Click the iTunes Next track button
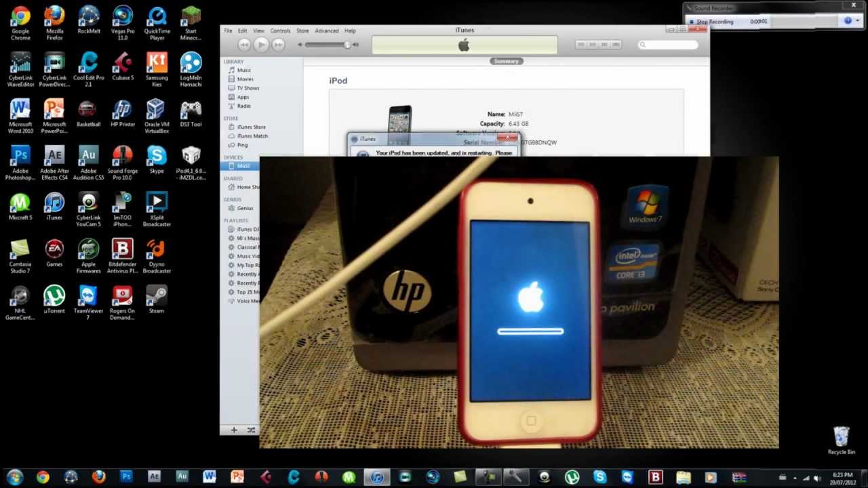 [x=278, y=45]
